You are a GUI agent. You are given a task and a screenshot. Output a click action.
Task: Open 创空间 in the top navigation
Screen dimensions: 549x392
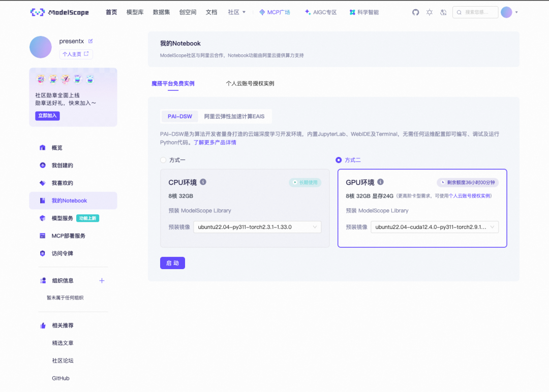click(x=188, y=12)
